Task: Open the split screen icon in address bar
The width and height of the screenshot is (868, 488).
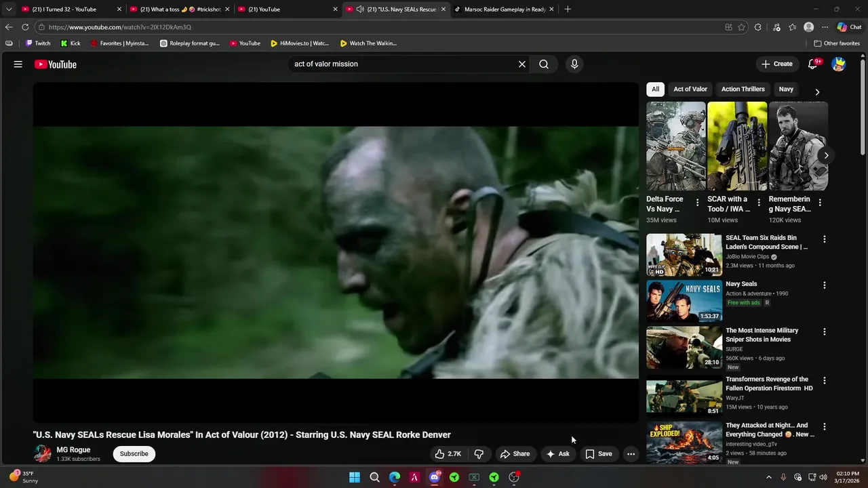Action: 728,27
